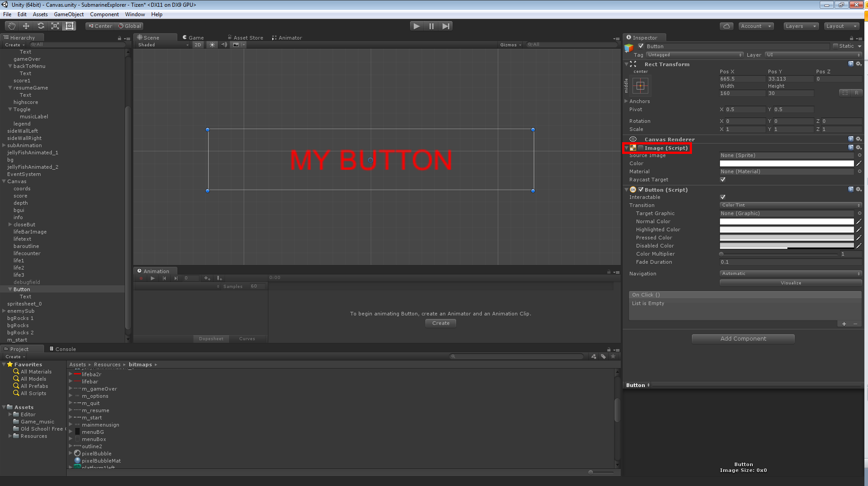Open the Highlighted Color swatch
This screenshot has width=868, height=486.
pos(786,229)
